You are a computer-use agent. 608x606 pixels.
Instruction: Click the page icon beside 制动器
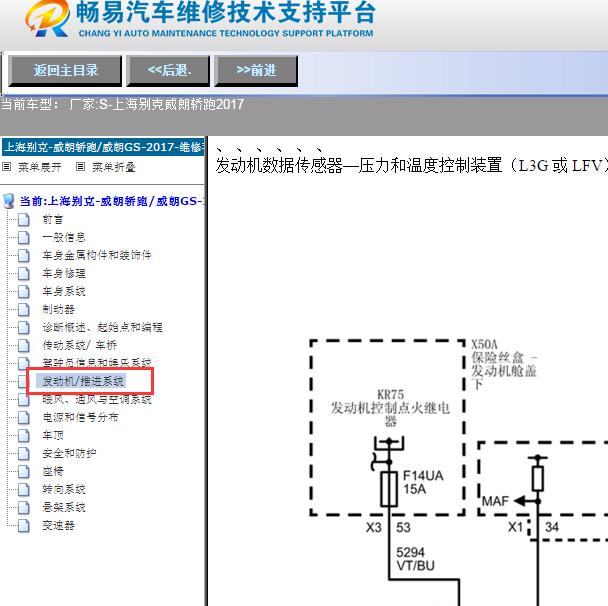click(24, 309)
